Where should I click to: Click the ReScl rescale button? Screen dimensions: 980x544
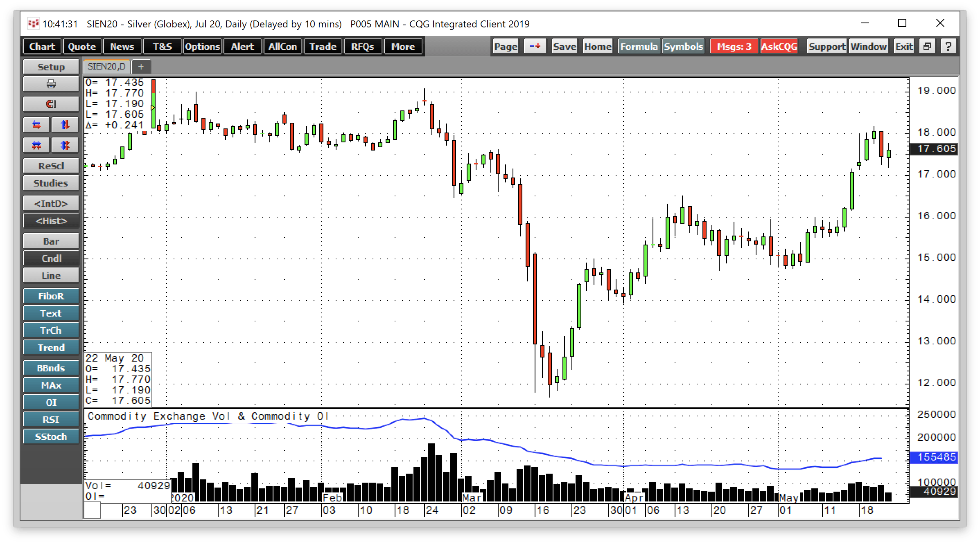point(51,166)
